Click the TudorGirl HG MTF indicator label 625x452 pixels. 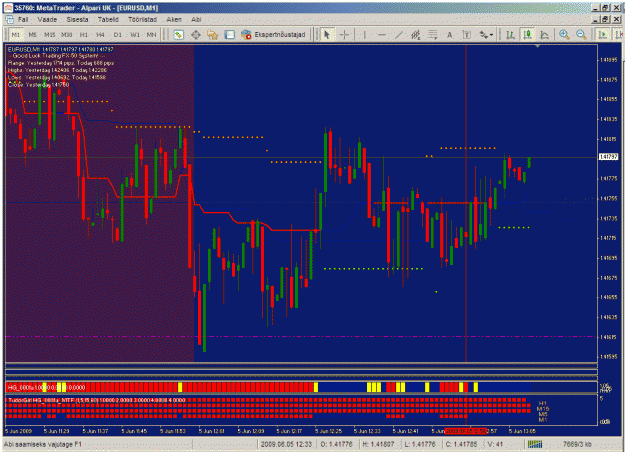[96, 400]
